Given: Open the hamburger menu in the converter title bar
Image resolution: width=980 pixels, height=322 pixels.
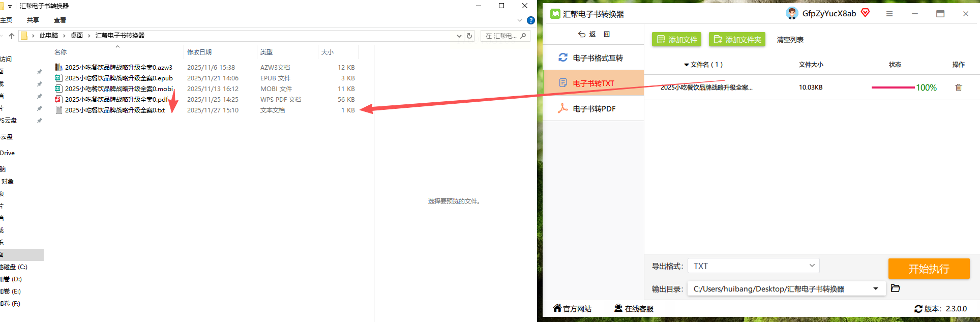Looking at the screenshot, I should [889, 14].
